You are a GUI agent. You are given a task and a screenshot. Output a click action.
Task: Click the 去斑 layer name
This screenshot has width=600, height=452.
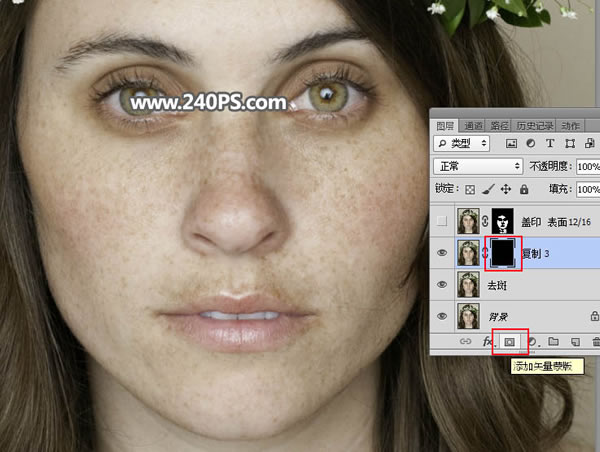497,285
